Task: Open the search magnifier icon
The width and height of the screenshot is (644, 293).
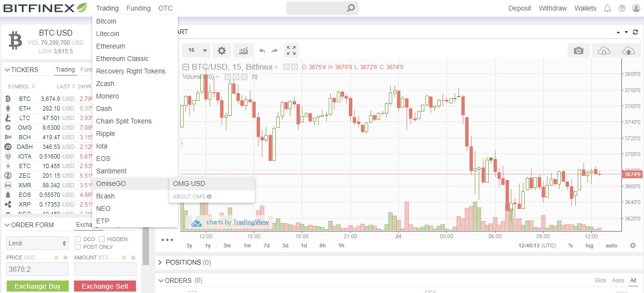Action: [350, 8]
